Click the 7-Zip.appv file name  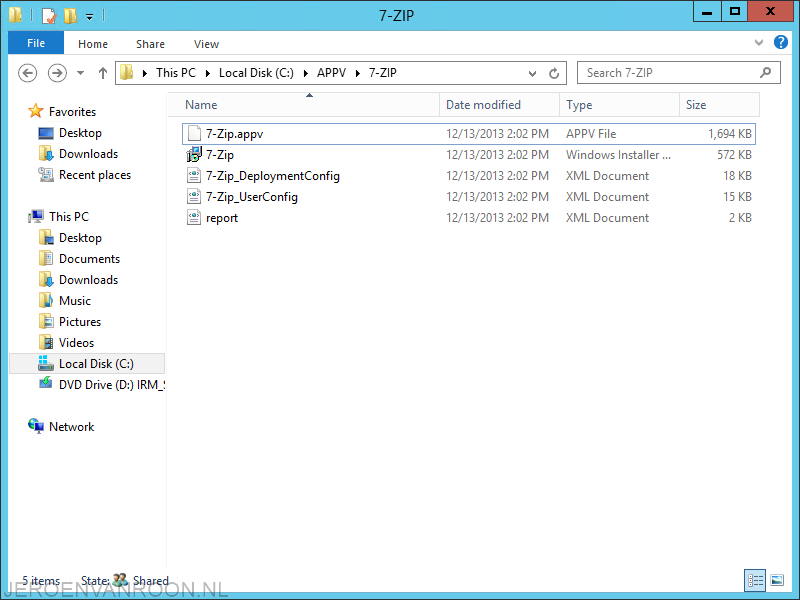coord(234,134)
